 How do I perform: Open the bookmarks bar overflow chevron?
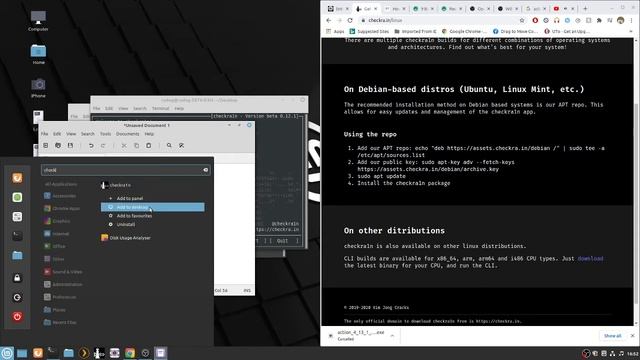coord(631,31)
